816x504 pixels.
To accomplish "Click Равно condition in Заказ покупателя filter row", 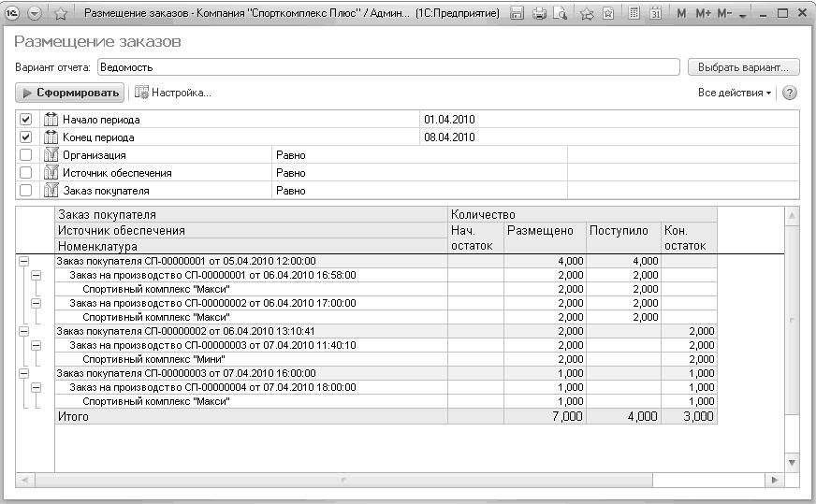I will [x=291, y=191].
